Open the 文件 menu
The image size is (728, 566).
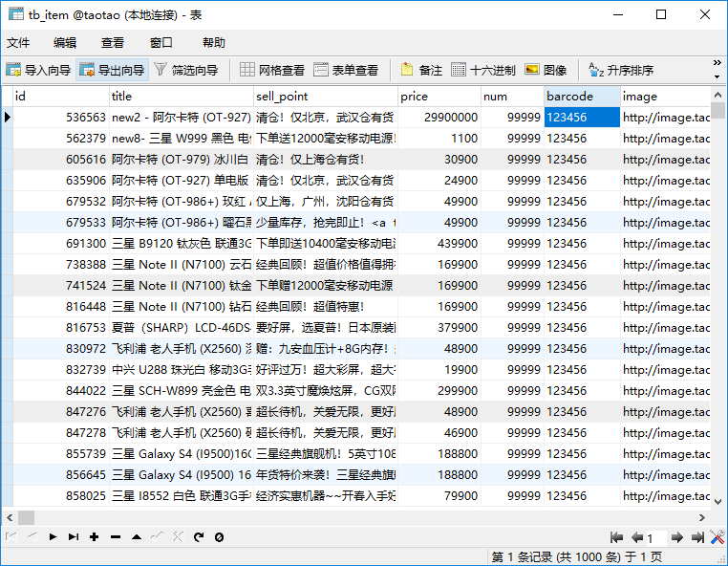tap(18, 43)
